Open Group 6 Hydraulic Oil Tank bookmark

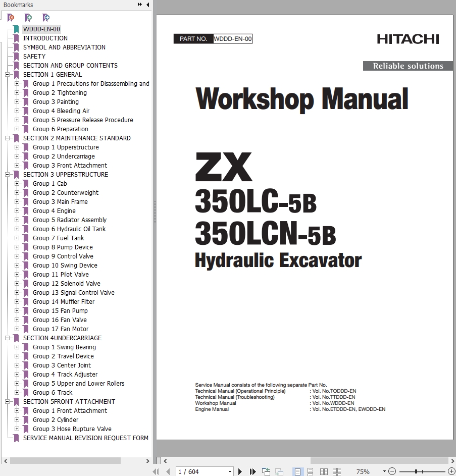click(x=69, y=229)
